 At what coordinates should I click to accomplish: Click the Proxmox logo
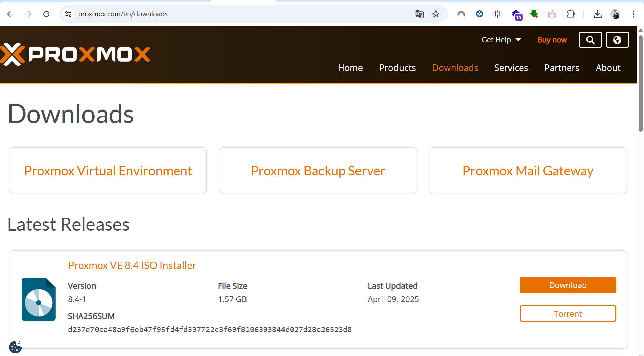click(75, 54)
